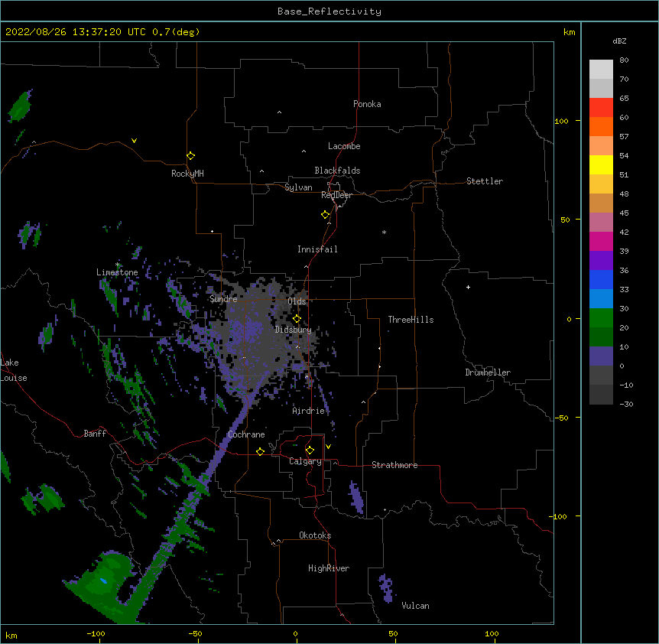
Task: Click the -30 value in the dBZ legend
Action: tap(626, 404)
